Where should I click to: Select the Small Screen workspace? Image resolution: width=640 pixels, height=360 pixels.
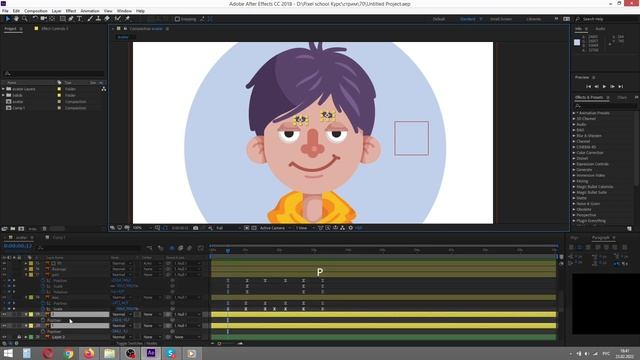501,19
